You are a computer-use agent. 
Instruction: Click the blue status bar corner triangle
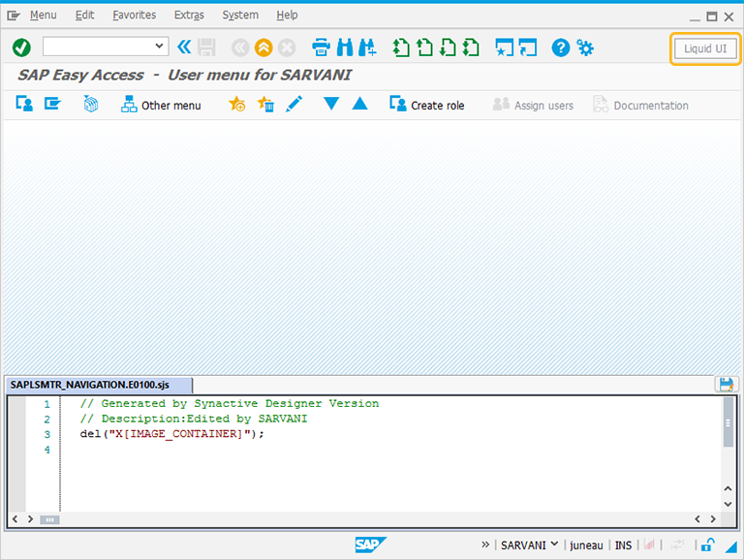(731, 546)
